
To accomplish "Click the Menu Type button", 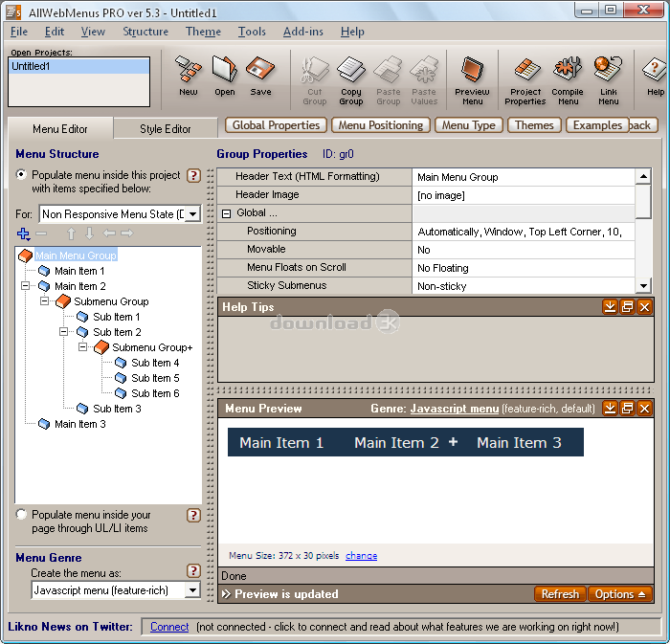I will (469, 125).
